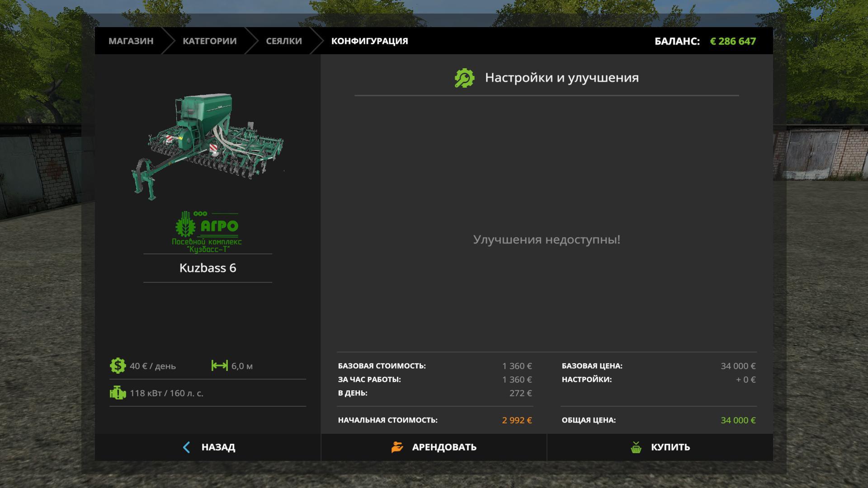Click the working width arrows icon
Screen dimensions: 868x488
(x=219, y=366)
